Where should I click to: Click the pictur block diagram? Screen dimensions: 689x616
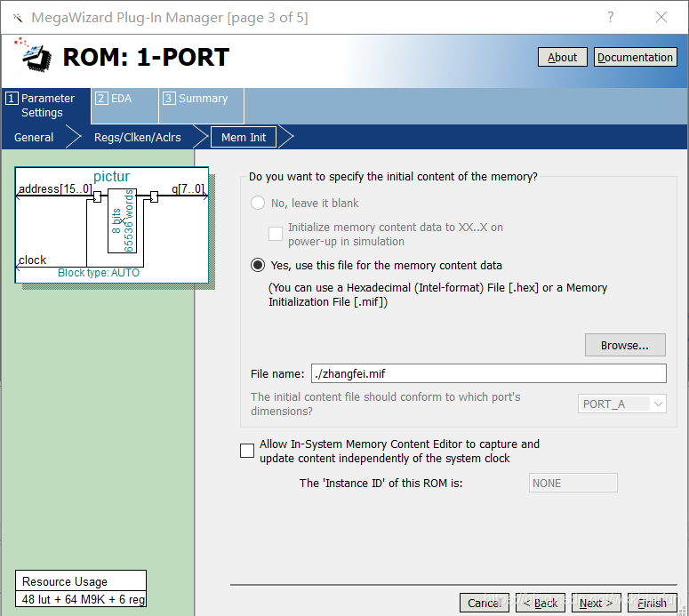pos(112,225)
